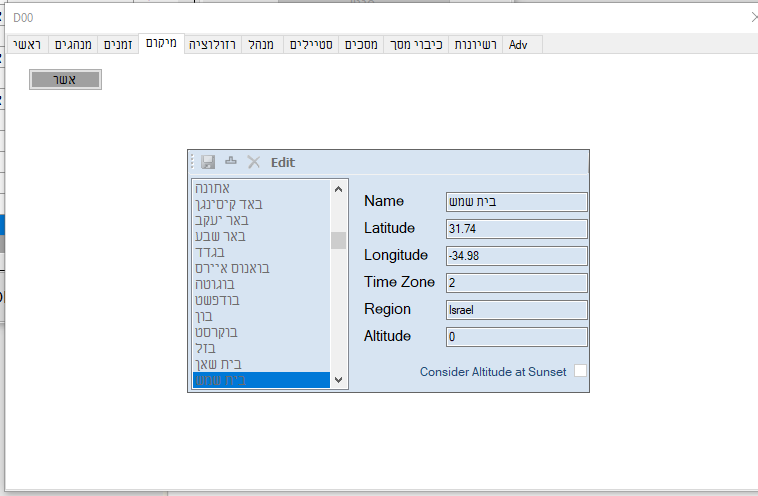Click the city list scrollbar thumb
The image size is (758, 496).
click(x=338, y=240)
